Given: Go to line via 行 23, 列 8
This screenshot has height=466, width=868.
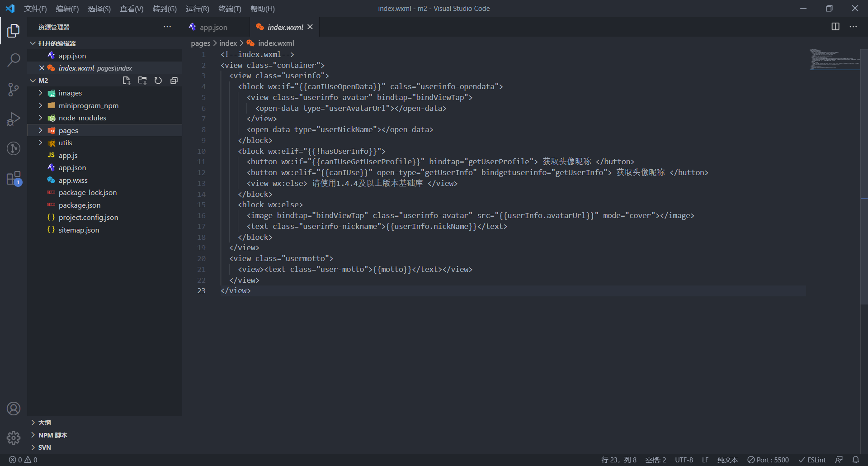Looking at the screenshot, I should pos(619,460).
